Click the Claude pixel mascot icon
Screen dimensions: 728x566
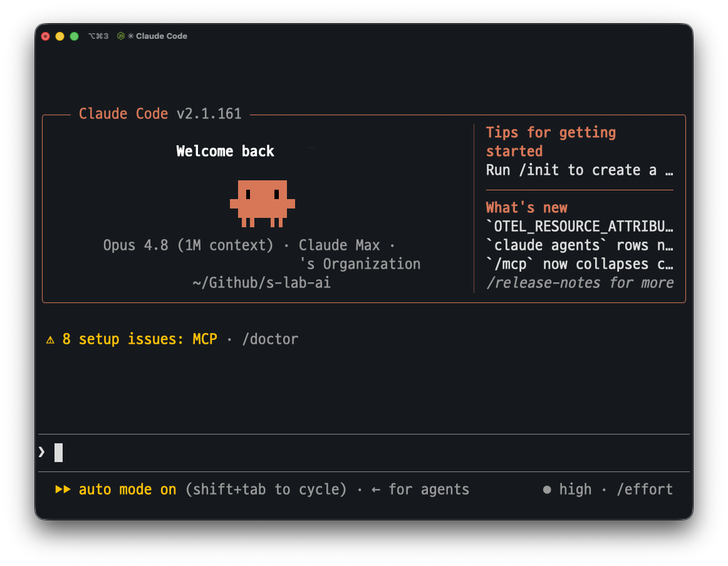coord(263,203)
